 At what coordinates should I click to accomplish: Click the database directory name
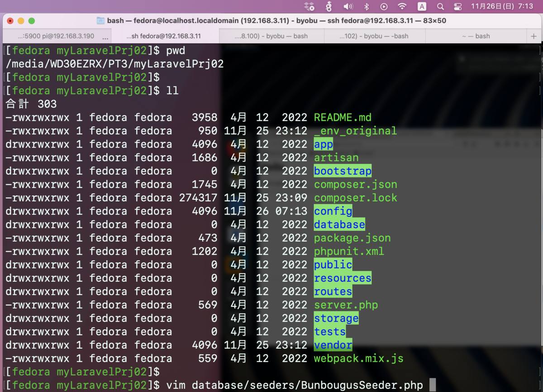pos(339,225)
